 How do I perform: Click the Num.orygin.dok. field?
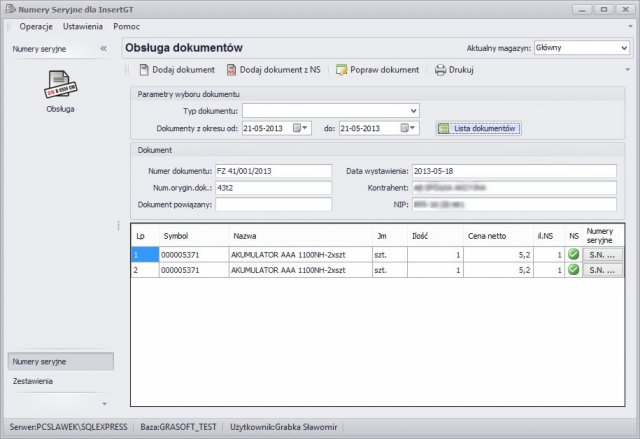273,188
